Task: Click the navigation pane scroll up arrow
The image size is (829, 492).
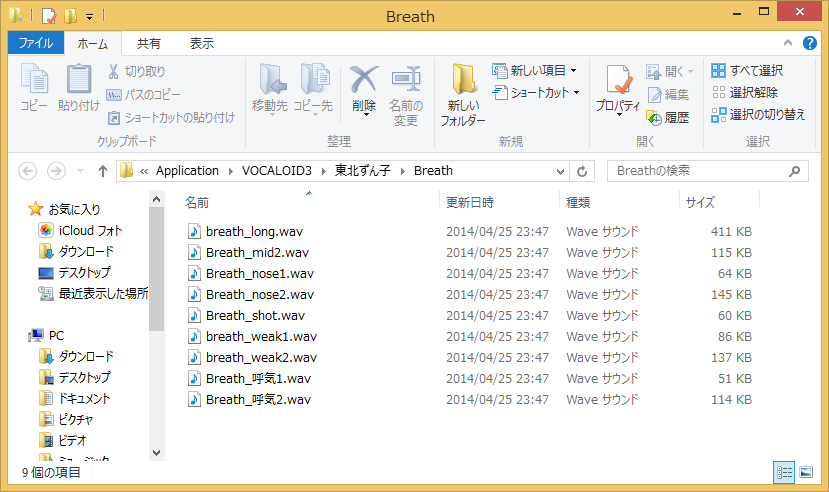Action: [156, 199]
